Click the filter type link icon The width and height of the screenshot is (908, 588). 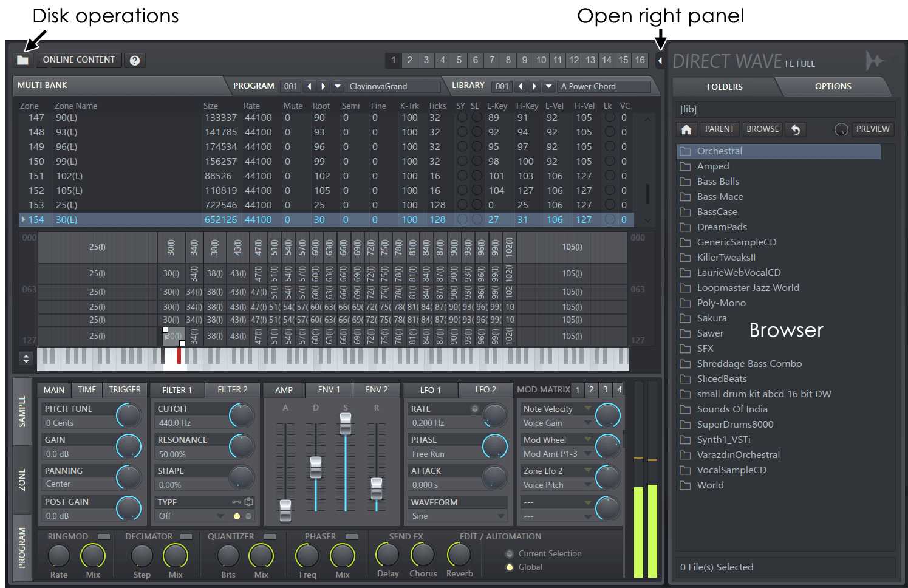click(236, 502)
